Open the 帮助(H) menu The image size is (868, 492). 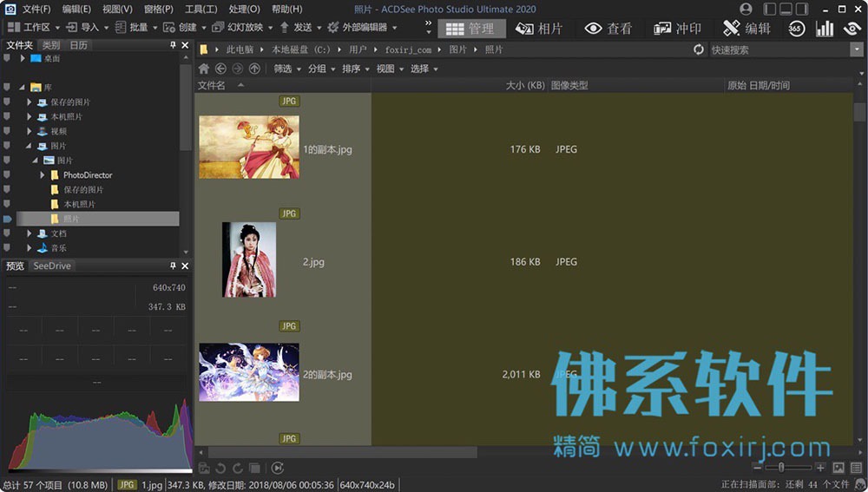(x=286, y=9)
